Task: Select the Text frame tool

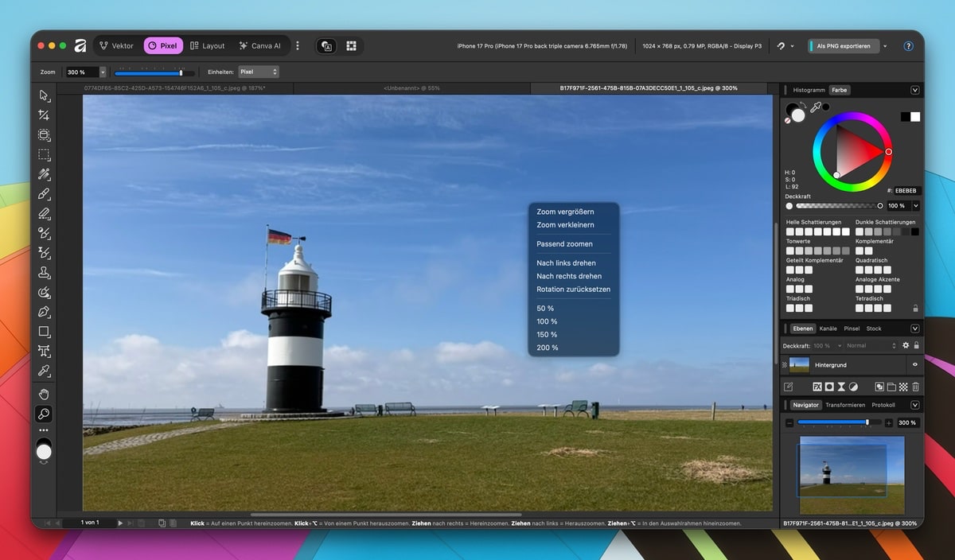Action: (x=44, y=351)
